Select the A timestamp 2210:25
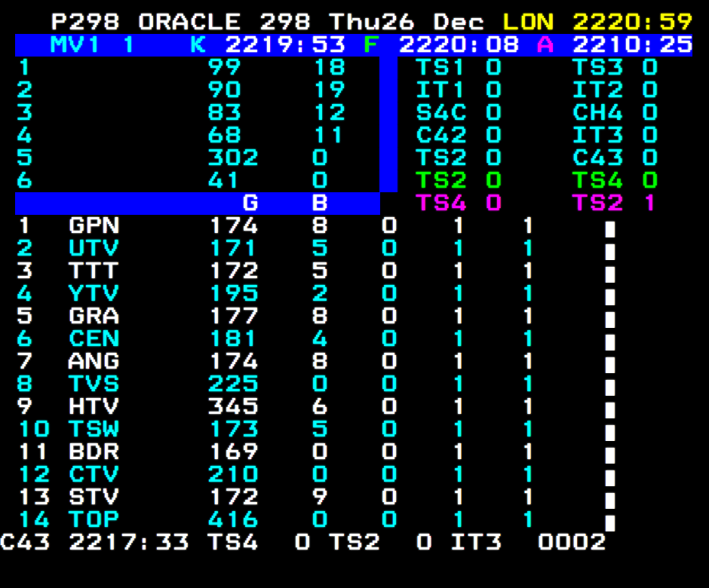Viewport: 709px width, 588px height. (632, 44)
